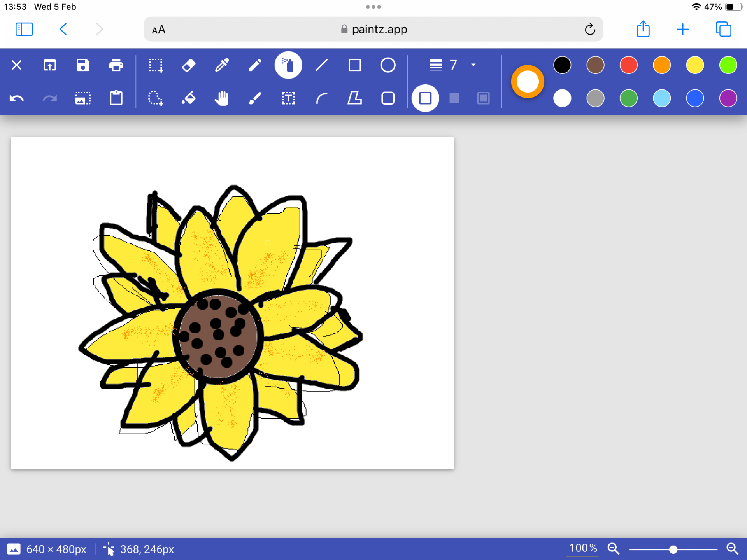
Task: Open Safari AA page settings menu
Action: pyautogui.click(x=159, y=30)
